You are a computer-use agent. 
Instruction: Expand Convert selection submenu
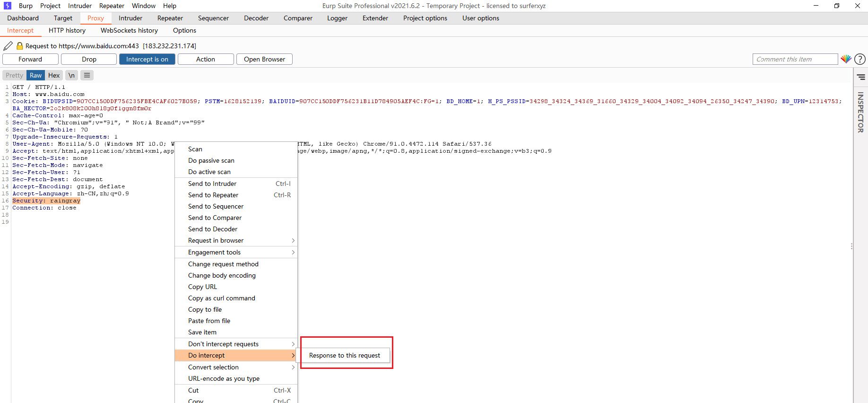click(x=236, y=367)
